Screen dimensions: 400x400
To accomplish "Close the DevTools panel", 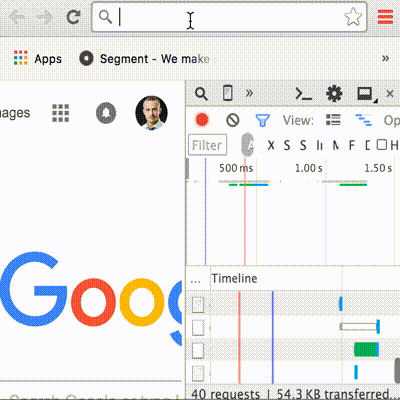I will pos(390,94).
